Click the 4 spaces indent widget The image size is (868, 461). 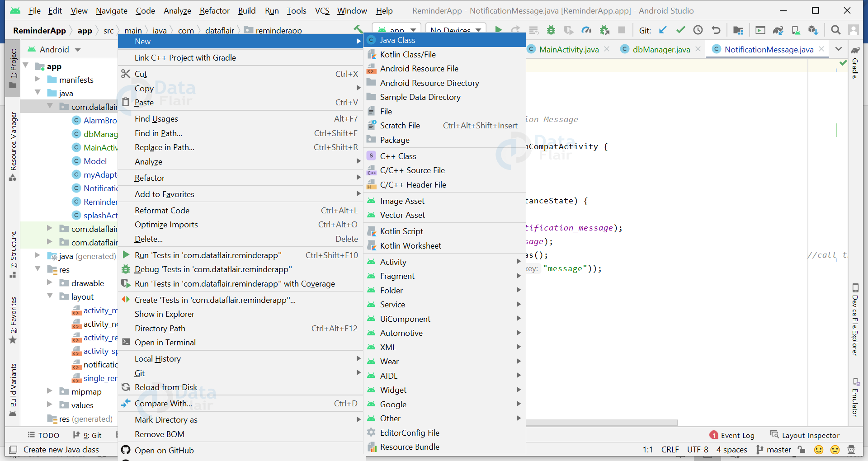pyautogui.click(x=731, y=450)
